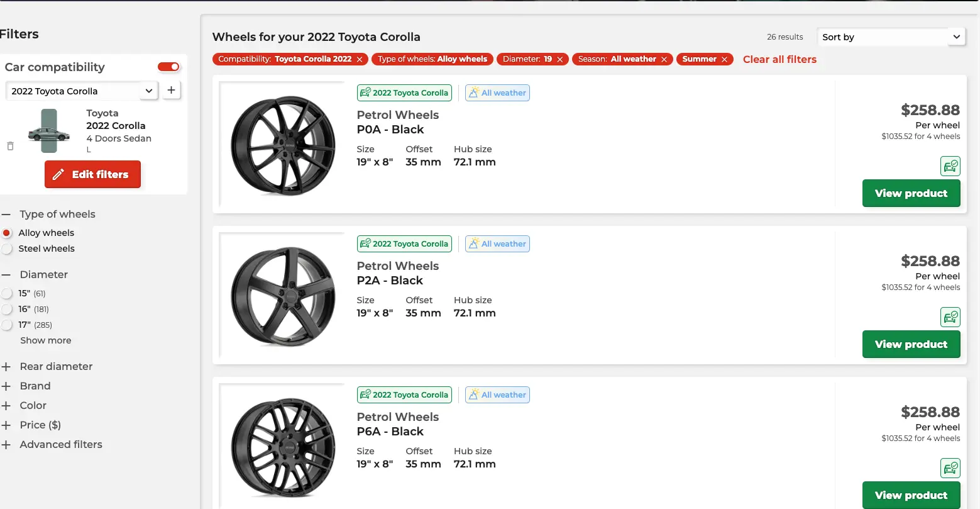Click the $258.88 price on P0A card
This screenshot has height=509, width=980.
pos(930,110)
